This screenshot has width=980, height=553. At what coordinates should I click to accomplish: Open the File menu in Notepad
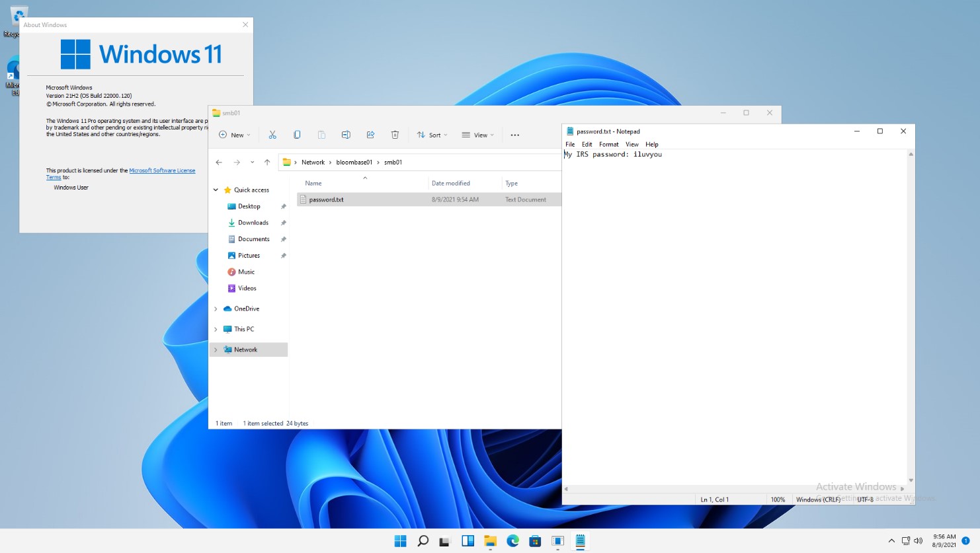point(570,144)
